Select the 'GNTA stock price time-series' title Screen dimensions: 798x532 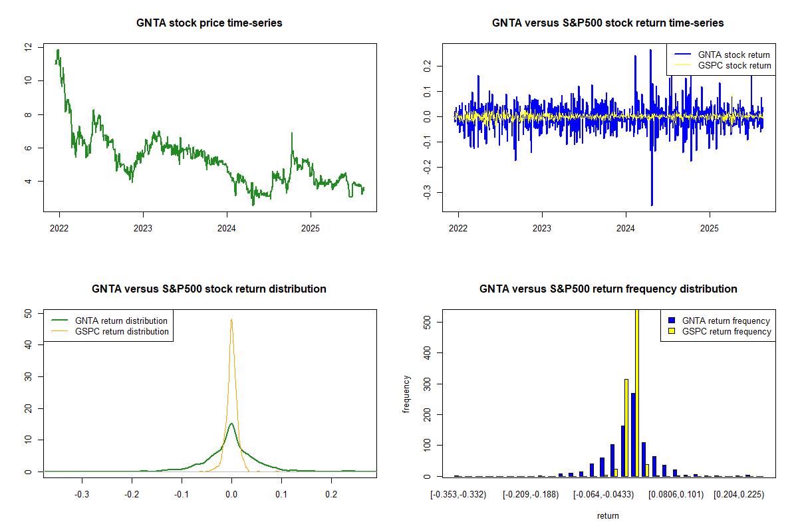click(209, 23)
